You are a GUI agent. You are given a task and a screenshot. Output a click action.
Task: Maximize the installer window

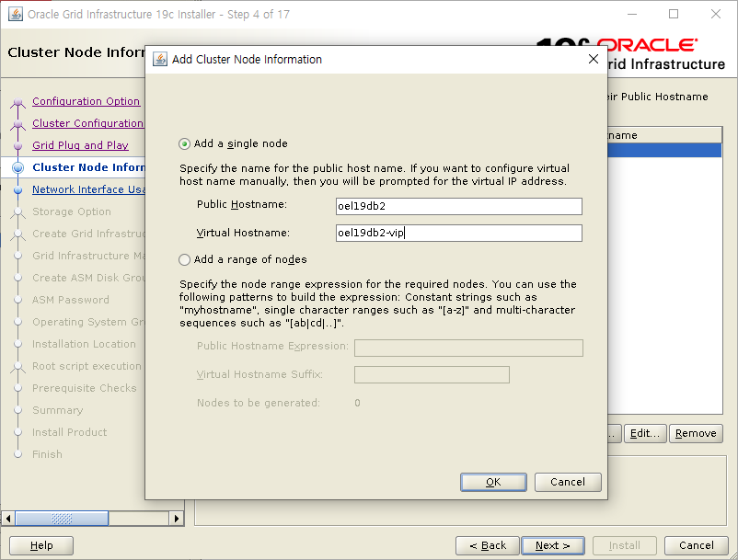coord(674,14)
